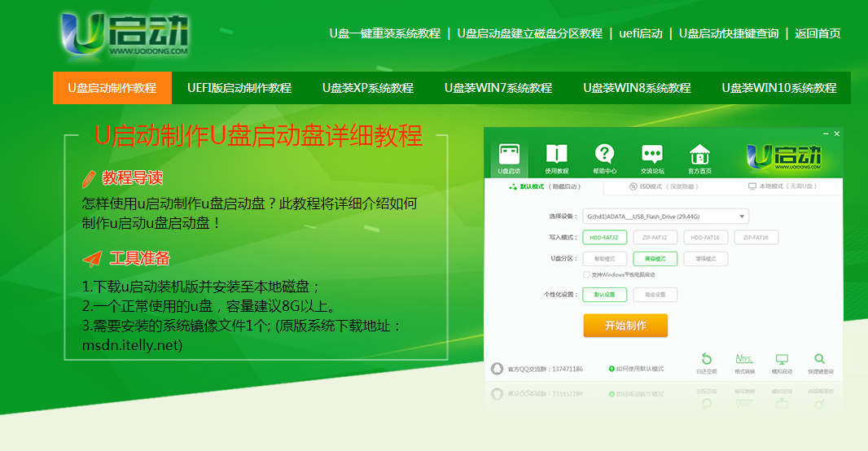Open the uefi启动 header link
Viewport: 868px width, 451px height.
(x=641, y=33)
